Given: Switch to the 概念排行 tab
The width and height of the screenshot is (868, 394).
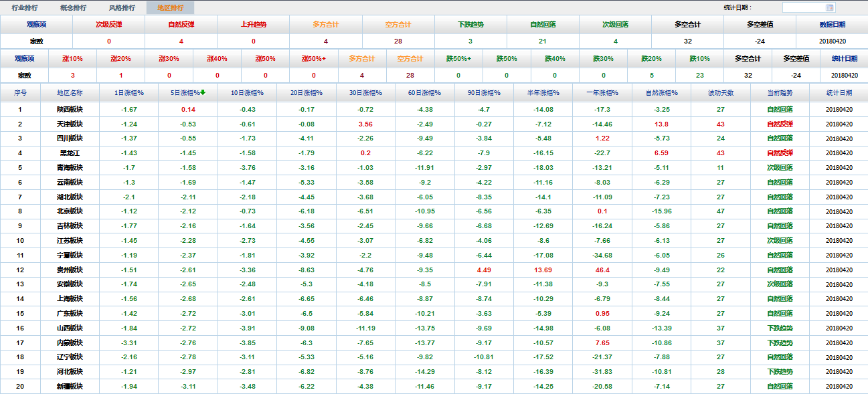Looking at the screenshot, I should click(73, 8).
